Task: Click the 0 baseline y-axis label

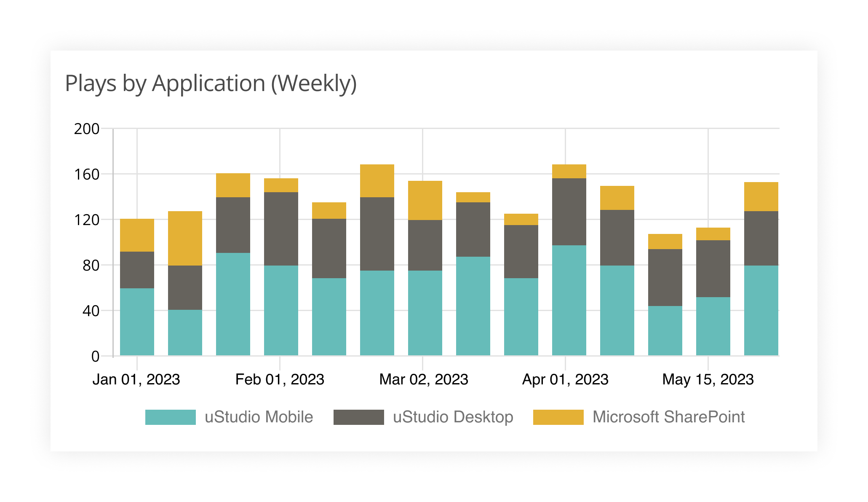Action: 95,357
